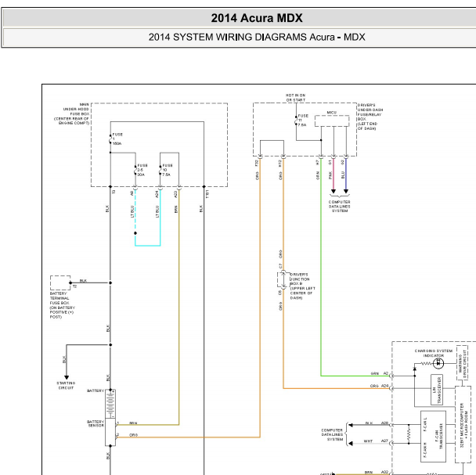Click the arrowhead above "STARTING CIRCUIT"

tap(67, 377)
